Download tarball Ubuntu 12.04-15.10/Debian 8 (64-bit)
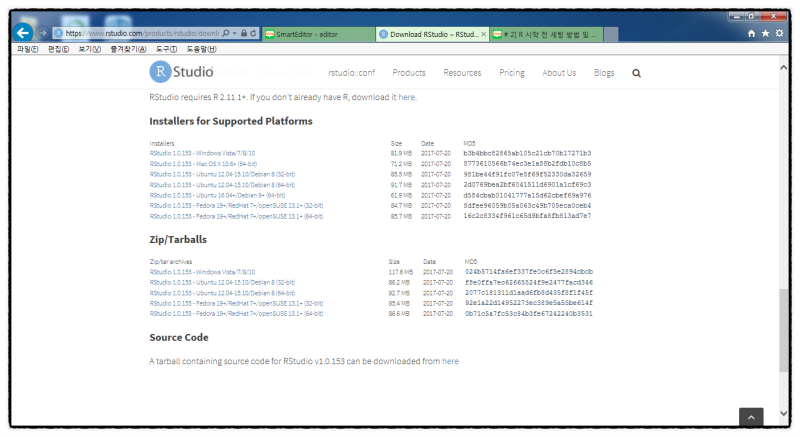The width and height of the screenshot is (800, 437). [x=222, y=293]
